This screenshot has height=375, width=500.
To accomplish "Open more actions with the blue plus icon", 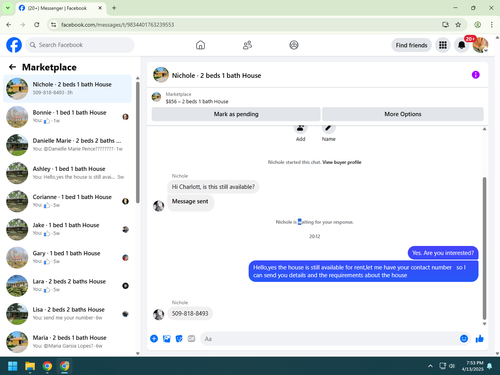I will 154,339.
